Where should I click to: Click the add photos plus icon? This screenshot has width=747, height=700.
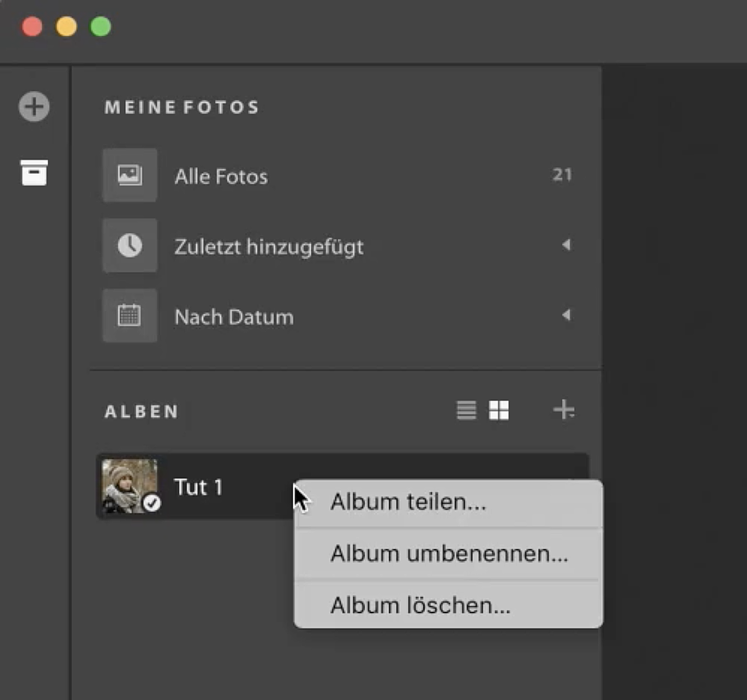[34, 107]
